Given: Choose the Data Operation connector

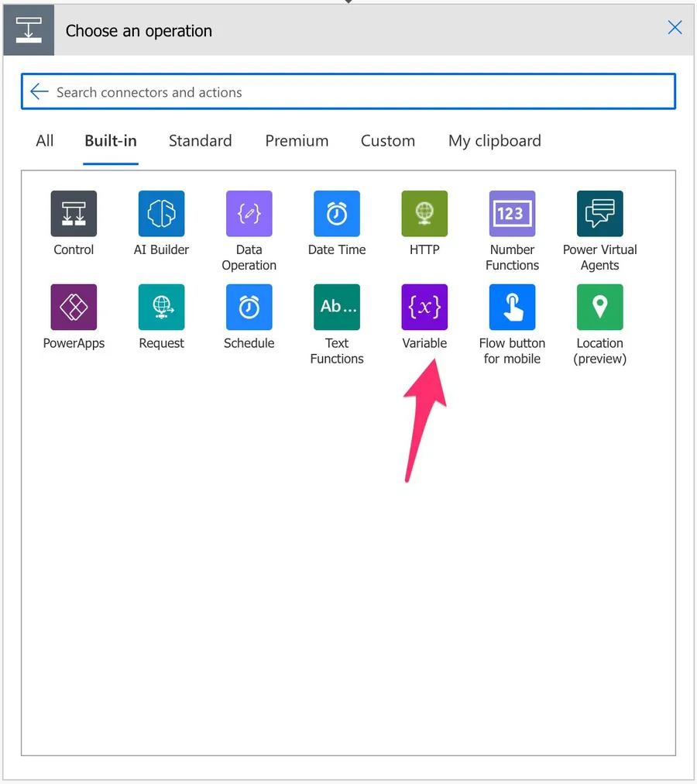Looking at the screenshot, I should pos(249,214).
